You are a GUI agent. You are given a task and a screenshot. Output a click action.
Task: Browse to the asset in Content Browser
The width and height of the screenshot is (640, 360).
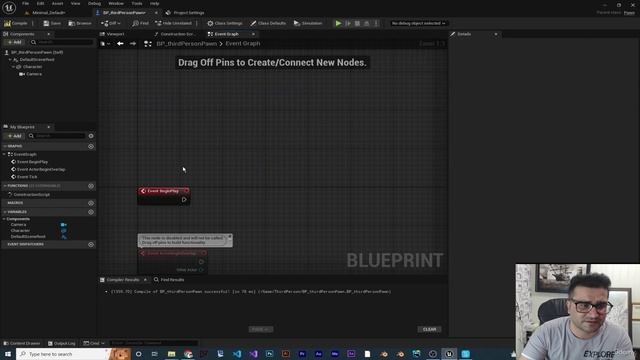80,23
